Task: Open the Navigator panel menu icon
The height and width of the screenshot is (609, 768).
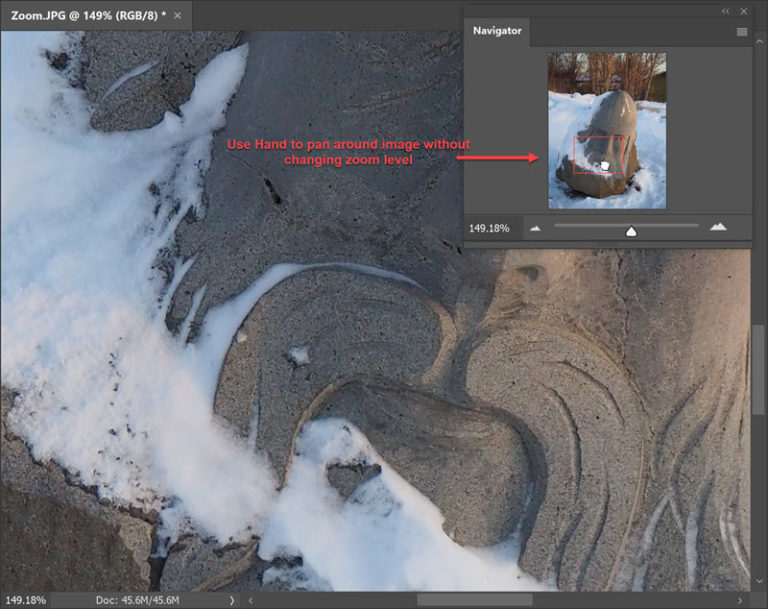Action: click(741, 31)
